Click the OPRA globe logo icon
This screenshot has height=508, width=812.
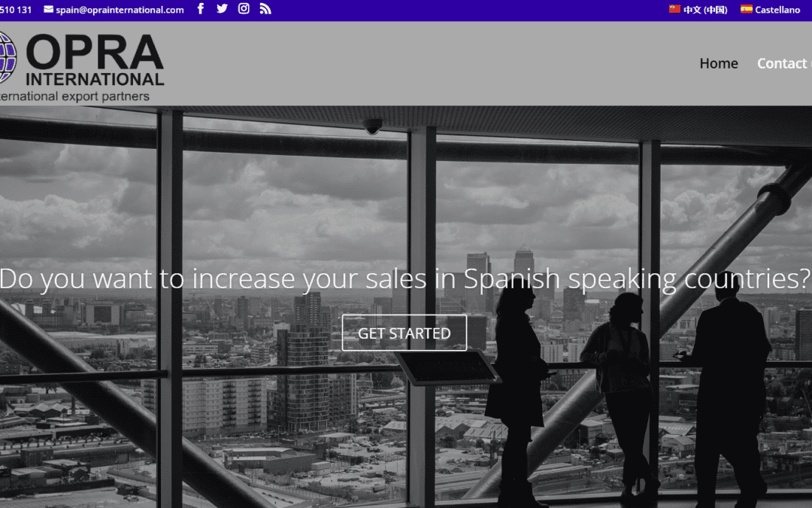(x=8, y=57)
